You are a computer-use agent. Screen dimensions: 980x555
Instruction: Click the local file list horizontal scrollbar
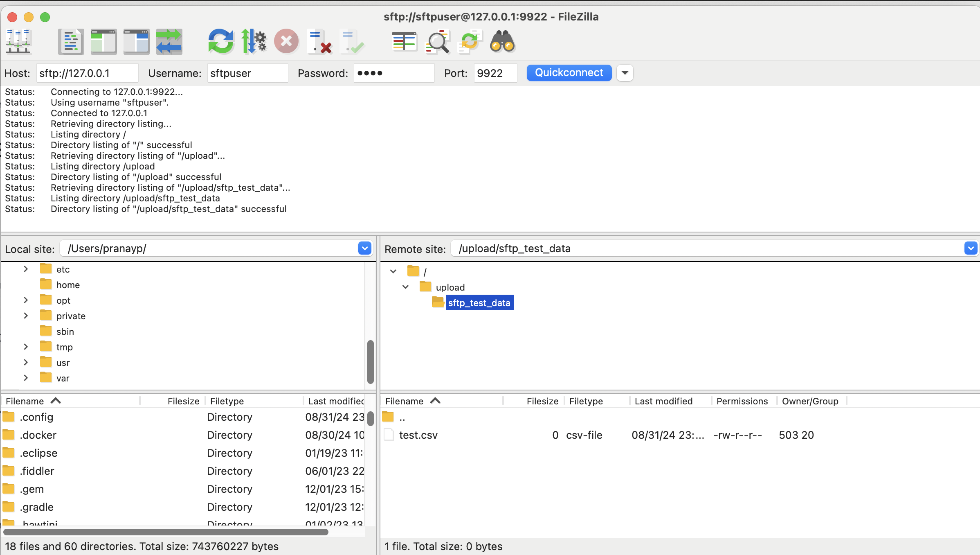click(166, 532)
